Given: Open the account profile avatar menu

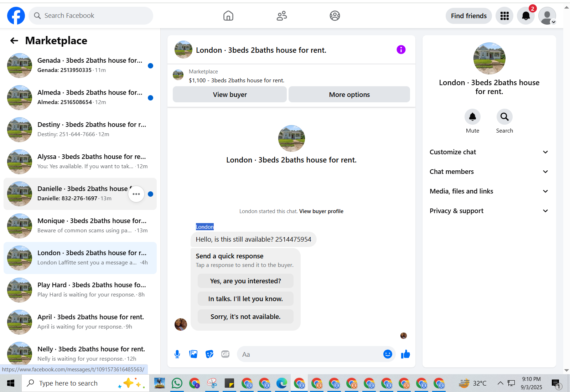Looking at the screenshot, I should coord(547,16).
